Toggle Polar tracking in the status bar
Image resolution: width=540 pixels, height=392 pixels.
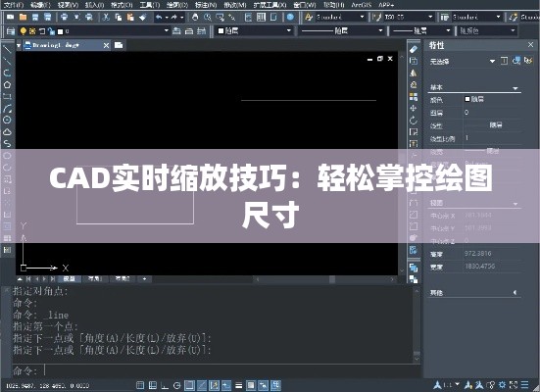177,385
